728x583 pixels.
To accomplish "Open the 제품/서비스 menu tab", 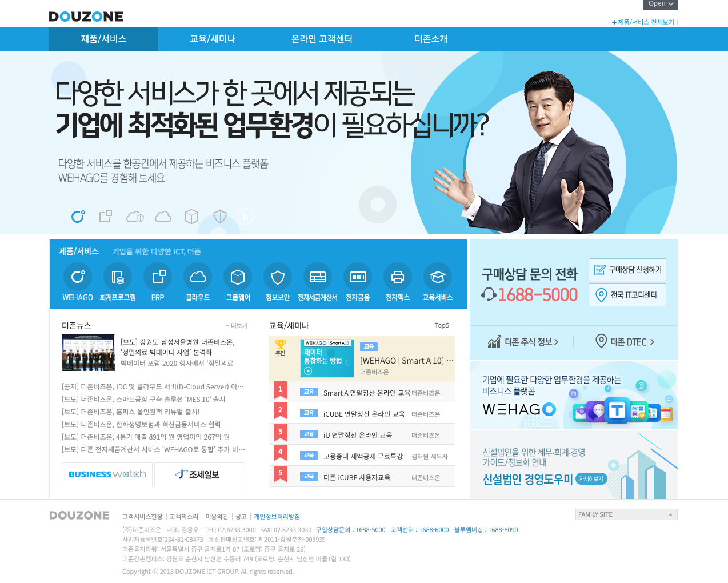I will tap(103, 39).
